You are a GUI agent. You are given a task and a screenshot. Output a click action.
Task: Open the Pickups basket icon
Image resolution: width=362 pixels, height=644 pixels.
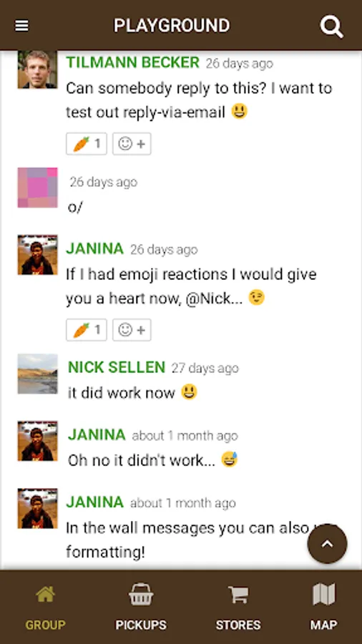pos(141,595)
